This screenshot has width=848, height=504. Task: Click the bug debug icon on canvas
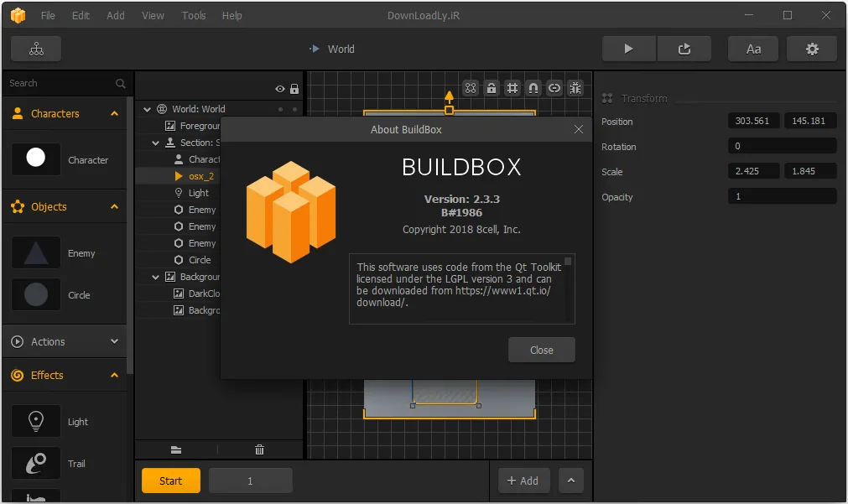pyautogui.click(x=575, y=88)
